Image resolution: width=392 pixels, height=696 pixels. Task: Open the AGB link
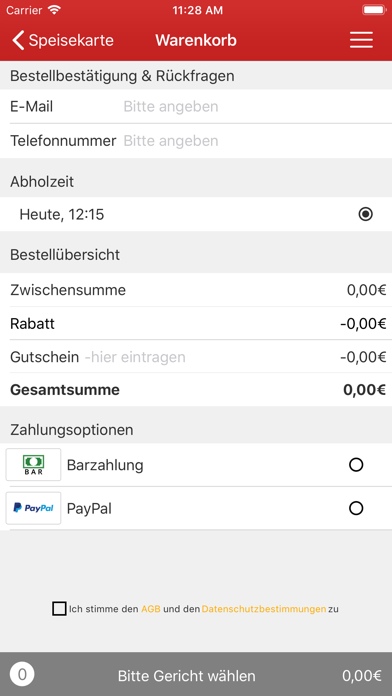(151, 609)
